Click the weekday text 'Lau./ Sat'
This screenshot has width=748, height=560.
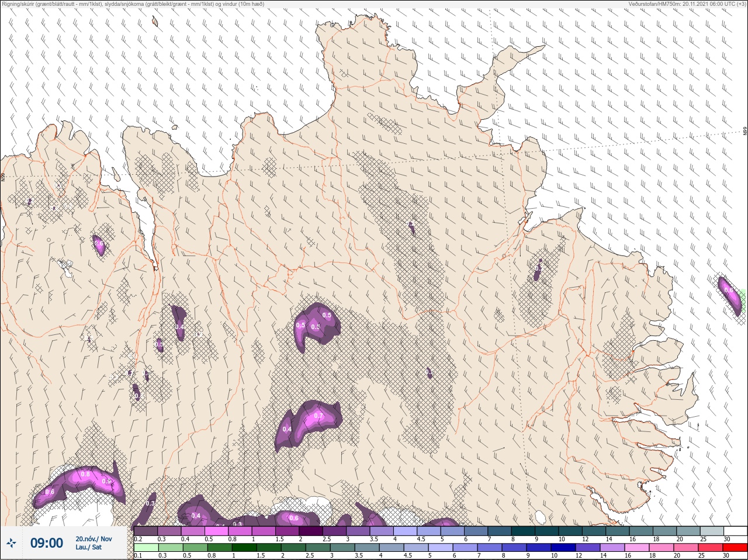tap(89, 548)
